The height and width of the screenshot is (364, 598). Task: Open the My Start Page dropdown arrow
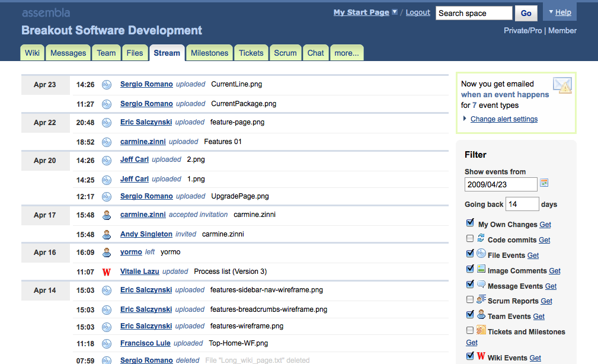pyautogui.click(x=395, y=12)
